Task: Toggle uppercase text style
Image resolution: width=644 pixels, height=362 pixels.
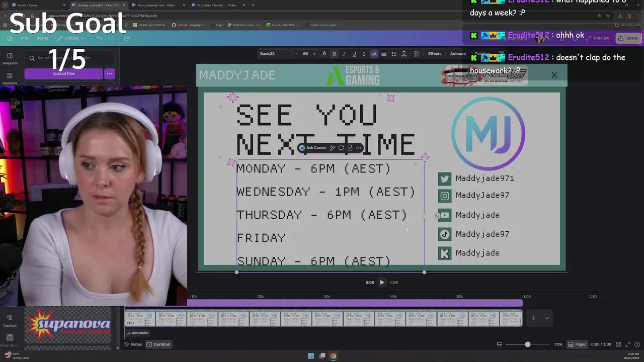Action: pyautogui.click(x=374, y=54)
